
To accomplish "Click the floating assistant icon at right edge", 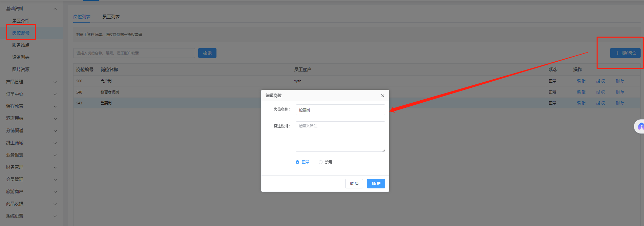I will (x=640, y=127).
